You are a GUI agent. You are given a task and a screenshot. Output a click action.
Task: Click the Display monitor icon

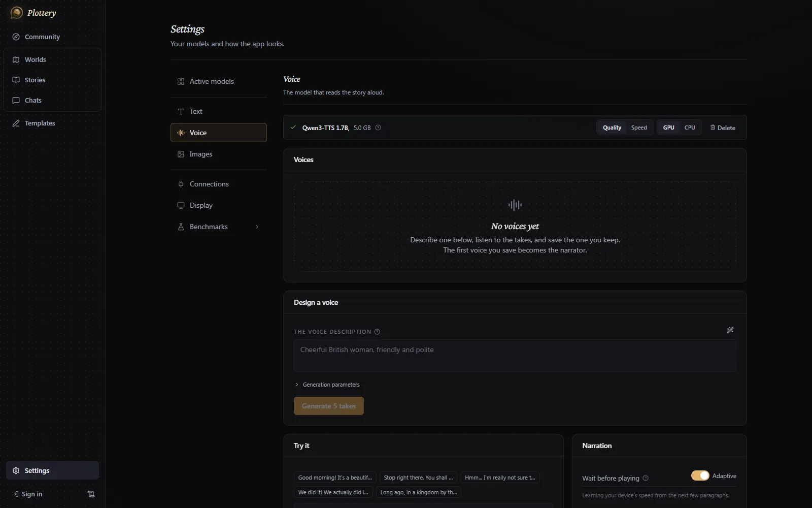click(181, 205)
